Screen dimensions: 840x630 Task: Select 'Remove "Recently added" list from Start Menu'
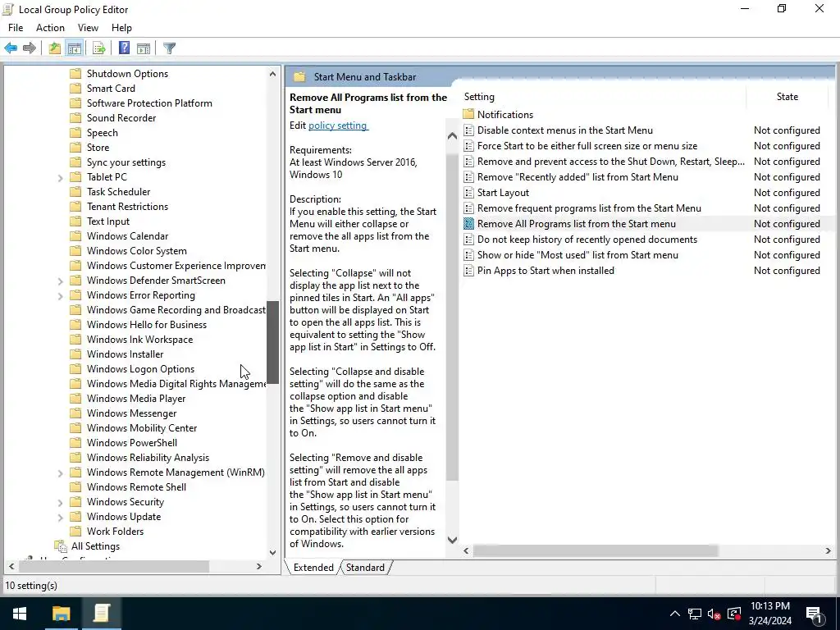point(577,177)
